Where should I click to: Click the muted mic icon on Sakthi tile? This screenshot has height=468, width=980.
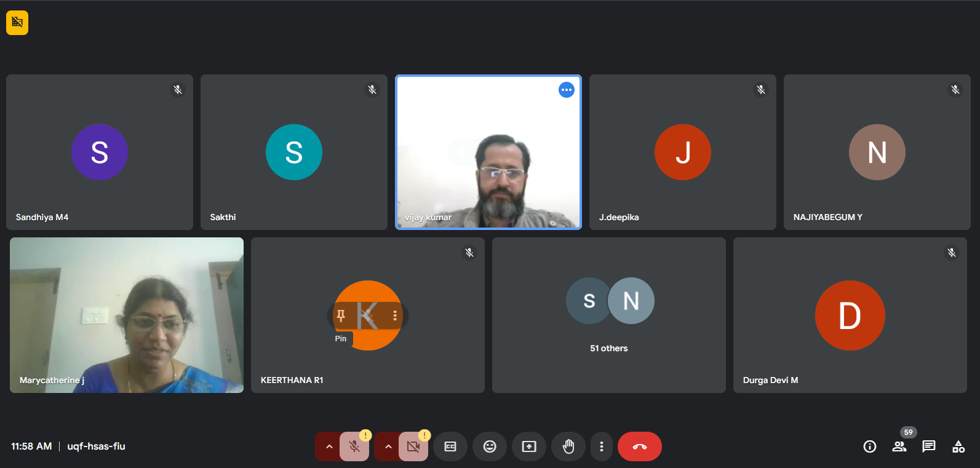pyautogui.click(x=372, y=90)
